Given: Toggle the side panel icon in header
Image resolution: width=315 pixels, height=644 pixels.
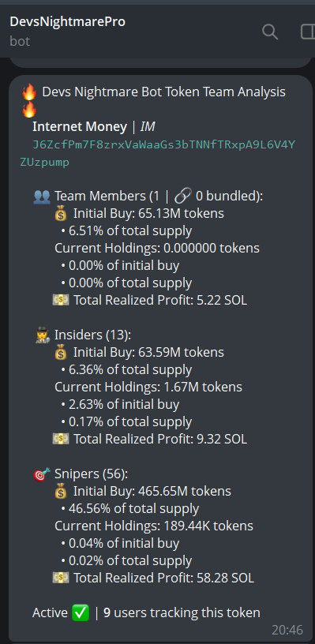Looking at the screenshot, I should (308, 32).
